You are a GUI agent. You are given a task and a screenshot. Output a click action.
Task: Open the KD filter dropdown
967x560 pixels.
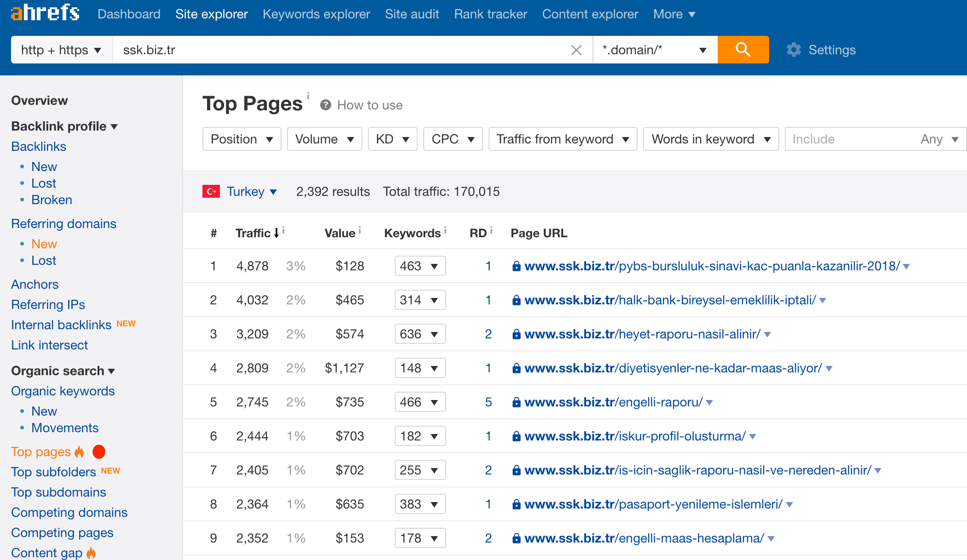coord(392,139)
